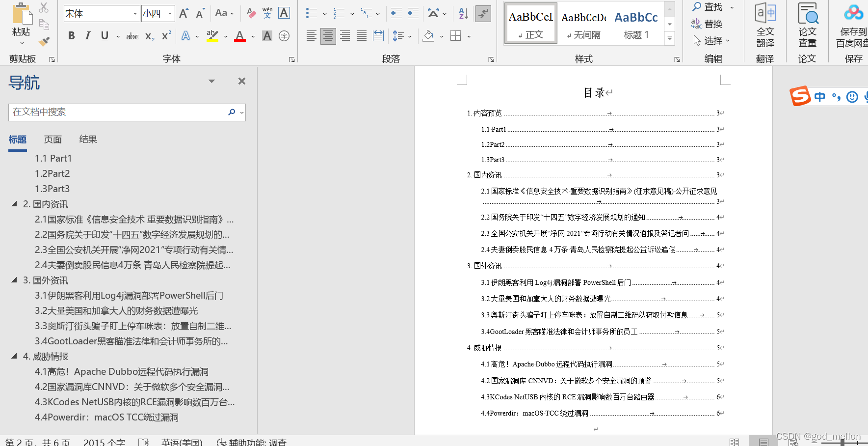Image resolution: width=868 pixels, height=446 pixels.
Task: Click the character border icon
Action: (x=284, y=13)
